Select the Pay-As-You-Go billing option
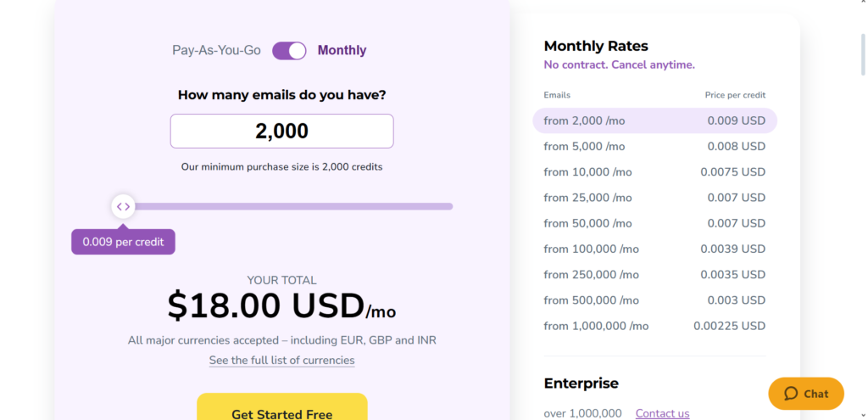868x420 pixels. pos(216,50)
